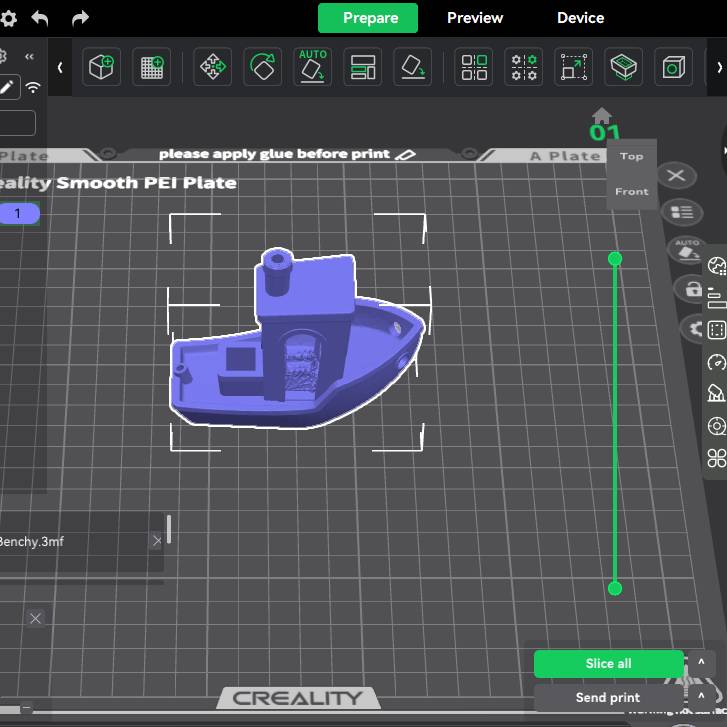Click the purple filament 1 badge
Viewport: 727px width, 727px height.
[19, 213]
